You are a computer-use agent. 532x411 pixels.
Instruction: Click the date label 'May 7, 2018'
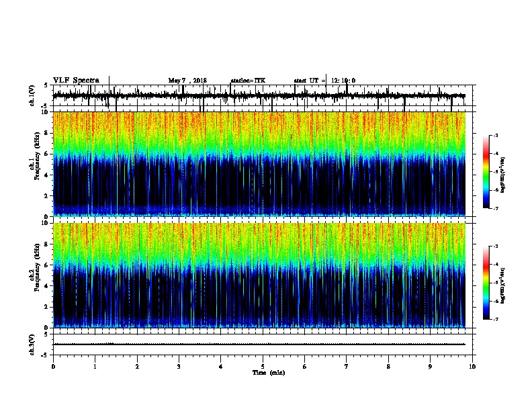187,81
